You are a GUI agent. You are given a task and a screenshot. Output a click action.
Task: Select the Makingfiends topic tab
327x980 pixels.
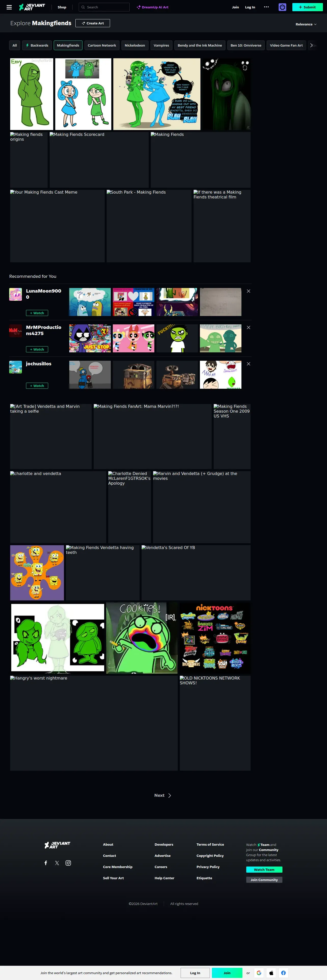[68, 45]
